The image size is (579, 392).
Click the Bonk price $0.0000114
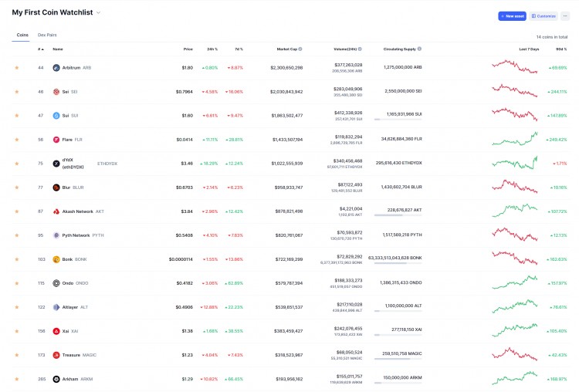pos(181,259)
